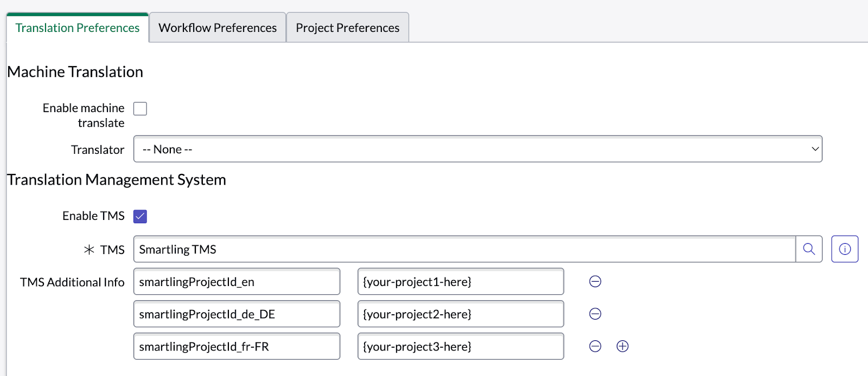This screenshot has width=868, height=376.
Task: Open TMS record info icon
Action: 845,249
